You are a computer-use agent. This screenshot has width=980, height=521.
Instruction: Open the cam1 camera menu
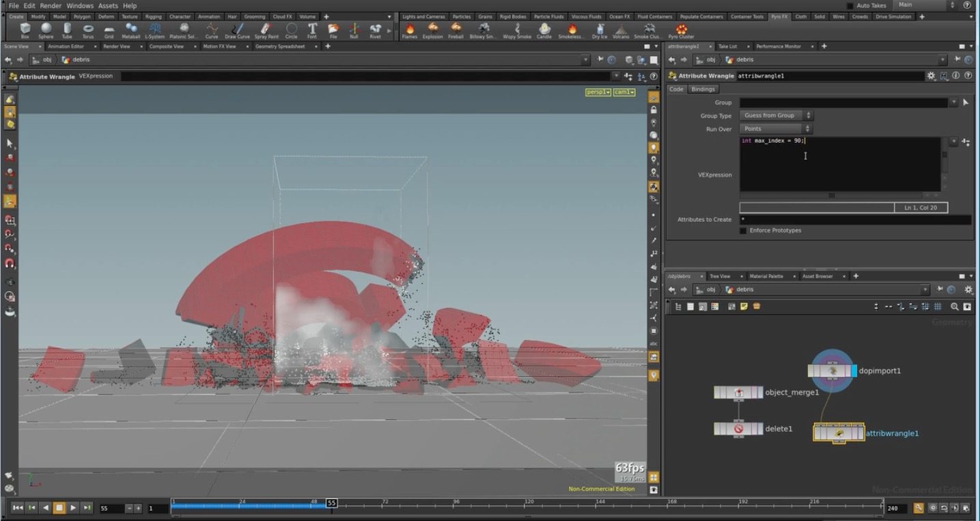point(624,92)
